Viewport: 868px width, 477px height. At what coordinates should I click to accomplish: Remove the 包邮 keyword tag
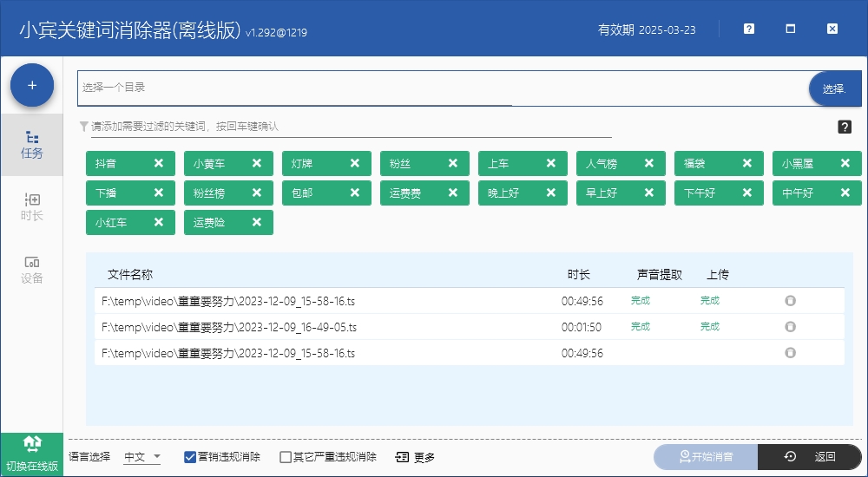coord(354,193)
